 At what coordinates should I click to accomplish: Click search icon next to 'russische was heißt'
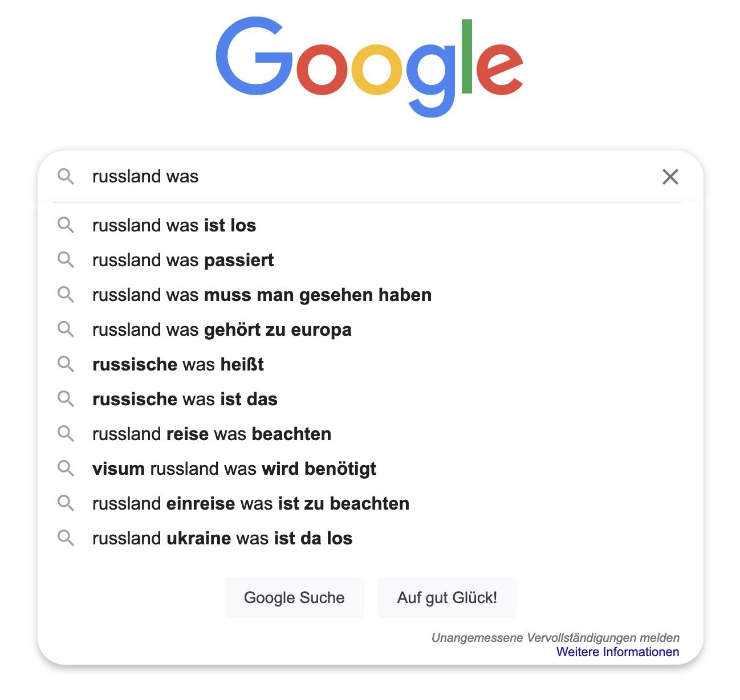[x=66, y=364]
